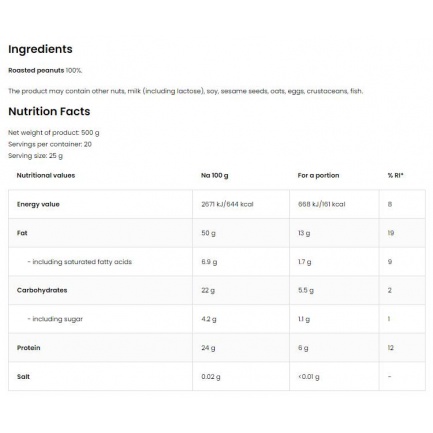Click the Servings per container line
The width and height of the screenshot is (433, 433).
[50, 144]
